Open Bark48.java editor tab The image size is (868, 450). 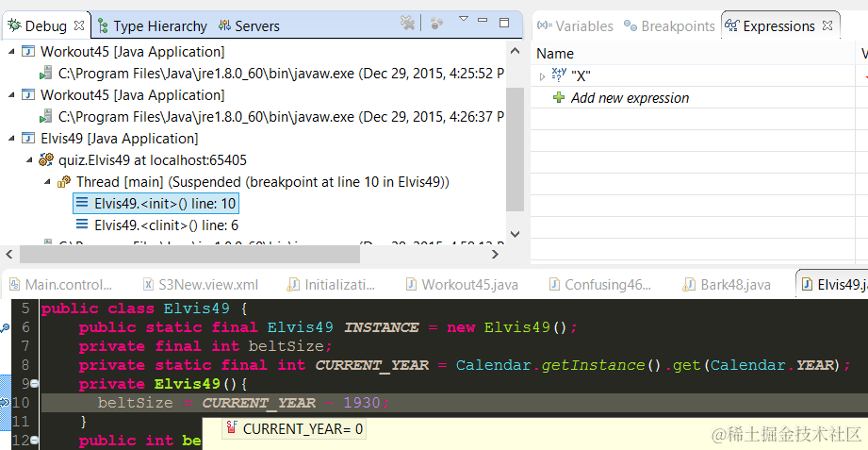(x=727, y=284)
